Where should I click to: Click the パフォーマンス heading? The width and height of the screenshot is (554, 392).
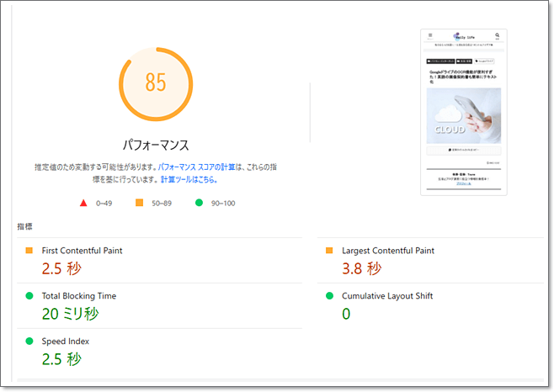pos(156,146)
